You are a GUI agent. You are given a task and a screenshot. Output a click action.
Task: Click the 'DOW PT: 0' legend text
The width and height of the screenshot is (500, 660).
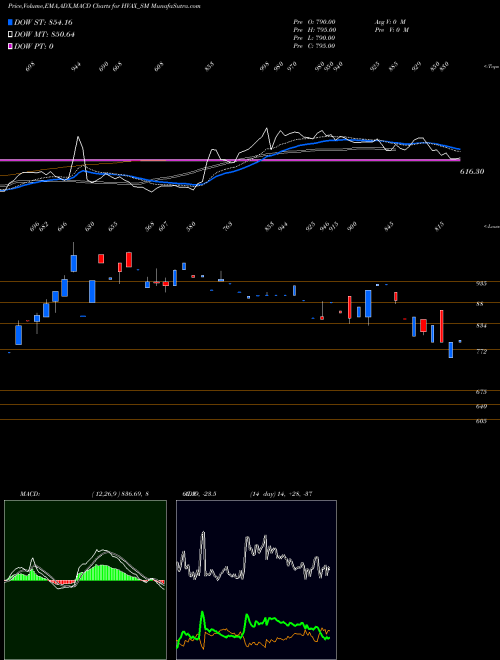(x=34, y=46)
